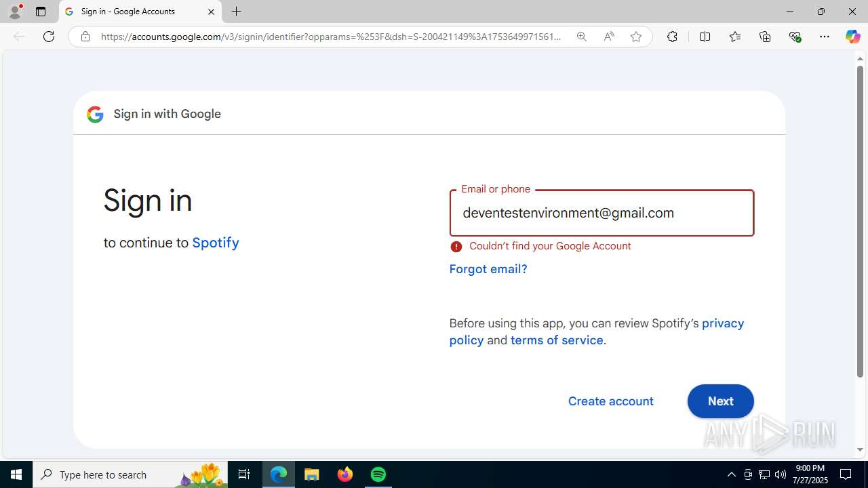Click the Sign in with Google heading

(167, 114)
